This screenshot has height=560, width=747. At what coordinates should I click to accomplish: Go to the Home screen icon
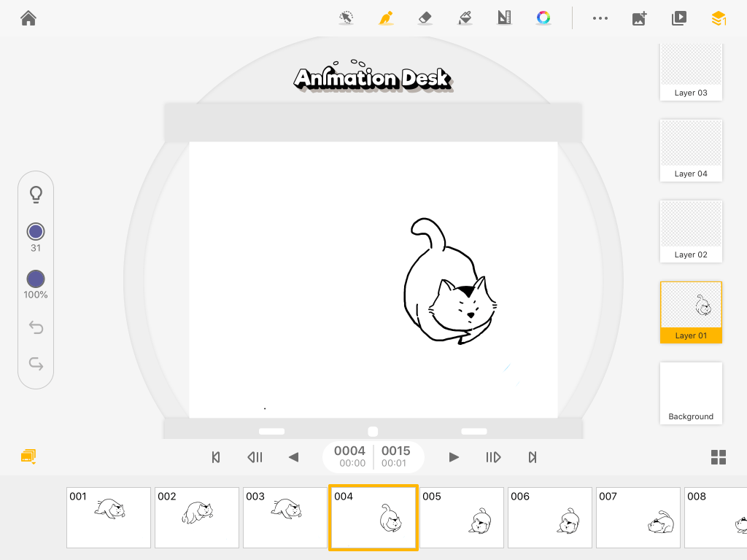click(28, 18)
